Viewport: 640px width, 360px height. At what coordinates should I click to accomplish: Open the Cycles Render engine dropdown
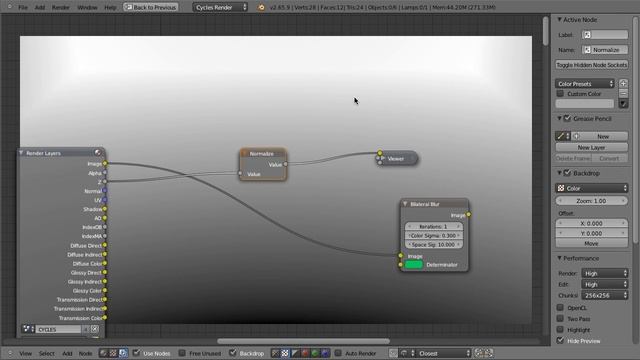pyautogui.click(x=220, y=7)
